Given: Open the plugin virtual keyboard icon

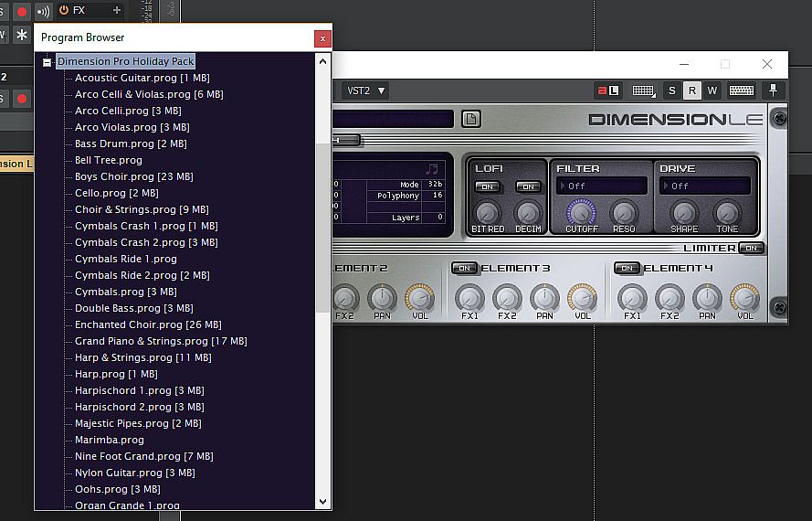Looking at the screenshot, I should 741,90.
